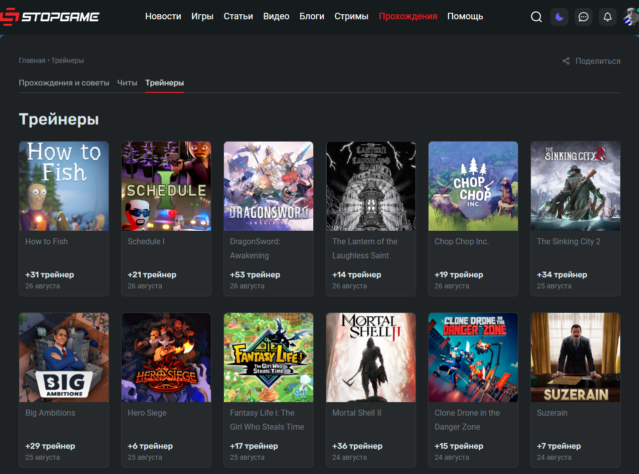This screenshot has height=474, width=639.
Task: Open the Schedule I cover image
Action: [166, 186]
